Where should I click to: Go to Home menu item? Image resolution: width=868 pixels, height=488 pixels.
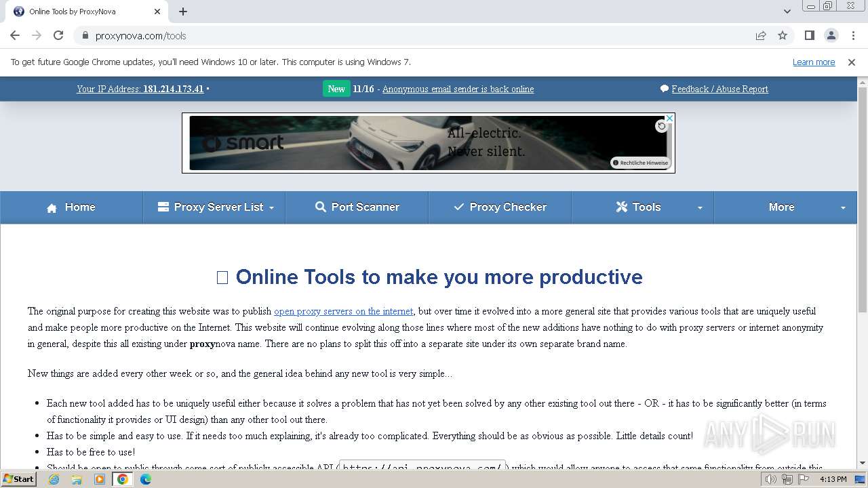71,207
